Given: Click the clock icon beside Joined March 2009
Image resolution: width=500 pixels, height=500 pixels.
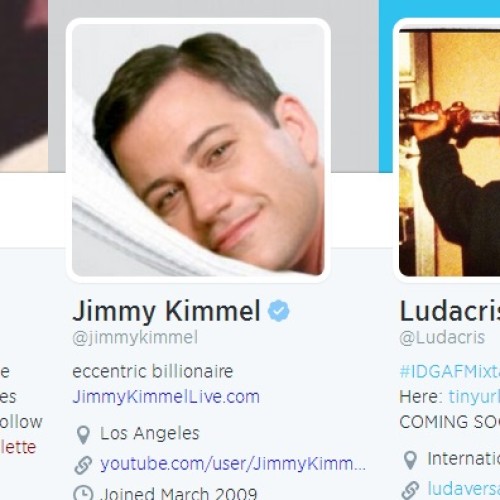Looking at the screenshot, I should click(83, 493).
